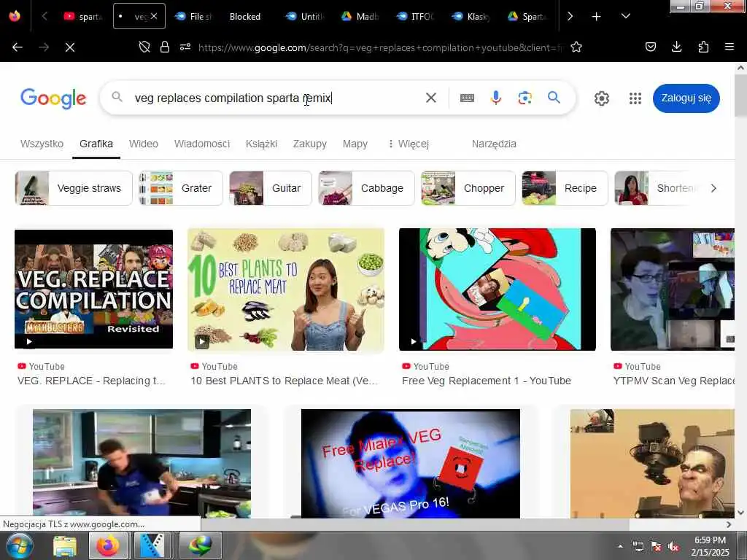Viewport: 747px width, 560px height.
Task: Open the Narzędzia search tools
Action: click(x=494, y=144)
